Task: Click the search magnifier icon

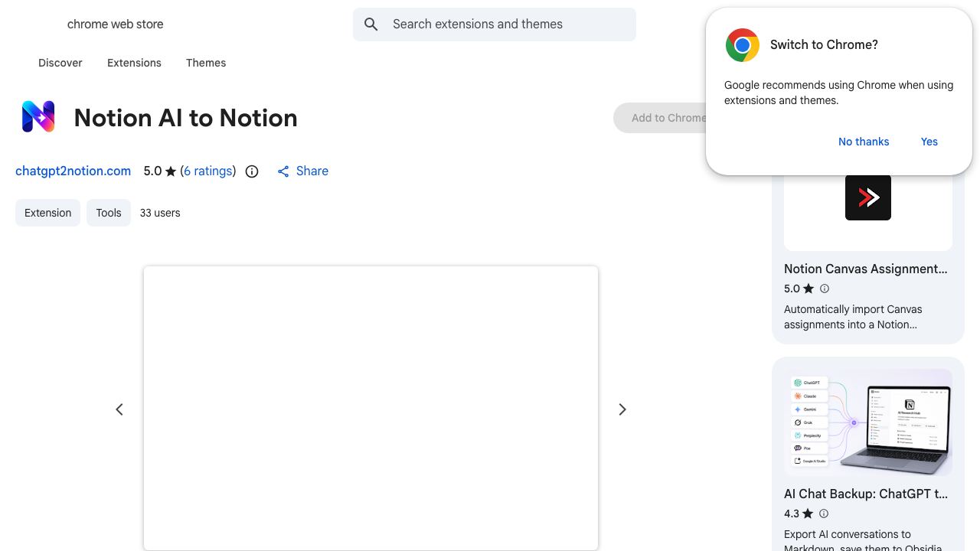Action: point(371,24)
